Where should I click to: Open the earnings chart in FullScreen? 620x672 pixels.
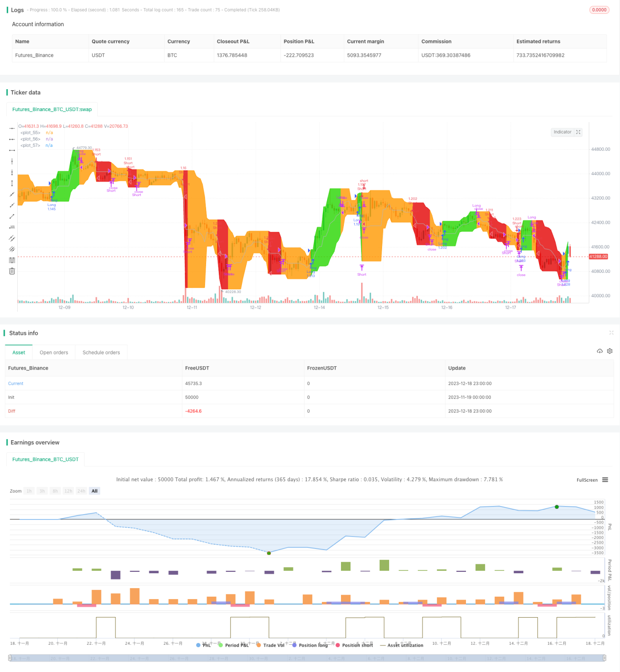coord(587,480)
